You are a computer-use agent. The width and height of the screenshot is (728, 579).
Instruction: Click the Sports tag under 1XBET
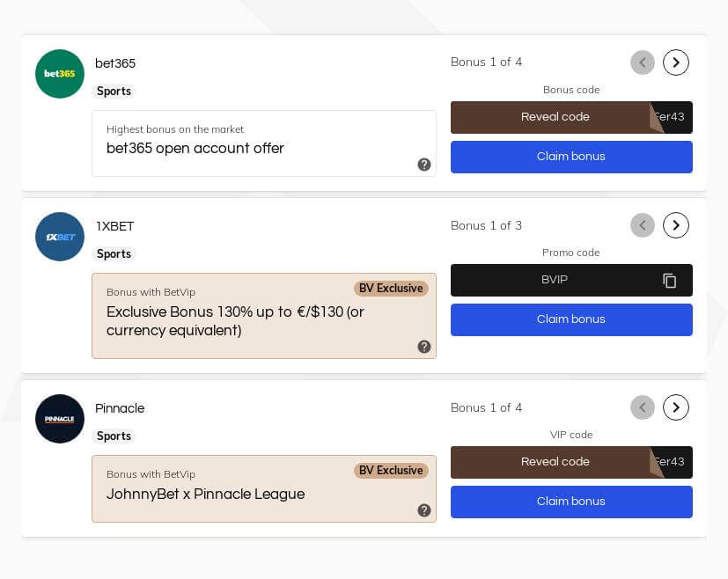[114, 254]
